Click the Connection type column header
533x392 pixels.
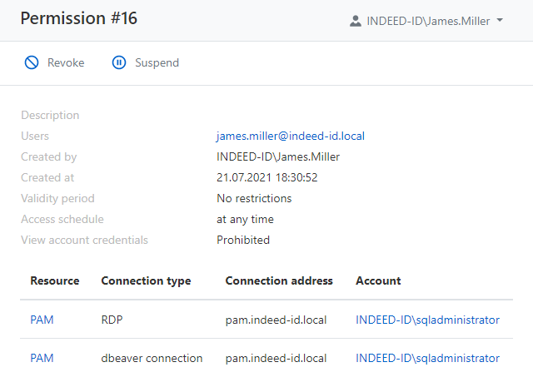pyautogui.click(x=146, y=281)
